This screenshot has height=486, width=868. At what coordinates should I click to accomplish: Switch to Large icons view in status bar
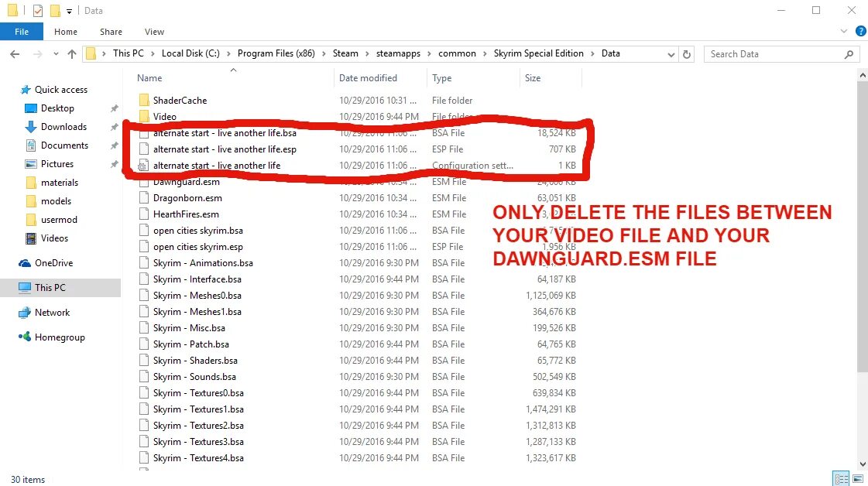[x=858, y=479]
